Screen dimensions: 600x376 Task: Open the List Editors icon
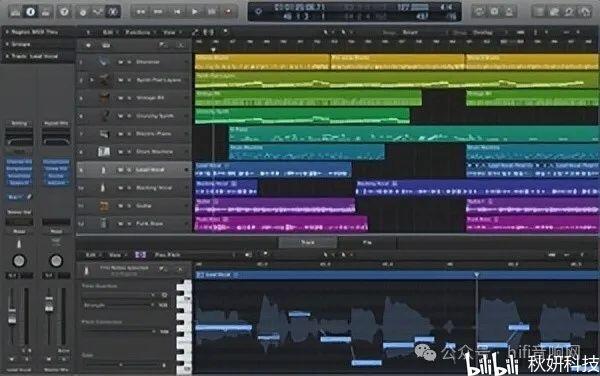(539, 11)
